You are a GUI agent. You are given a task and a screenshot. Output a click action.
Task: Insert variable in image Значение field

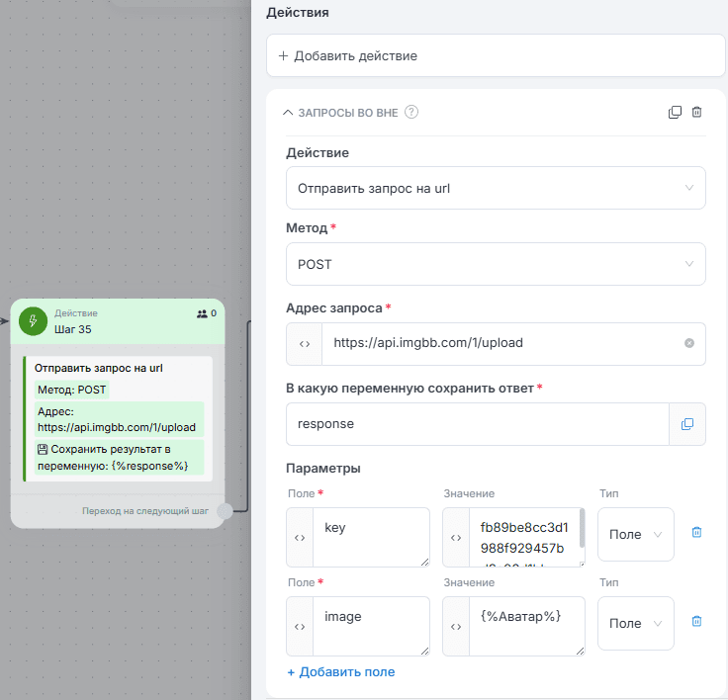(456, 627)
